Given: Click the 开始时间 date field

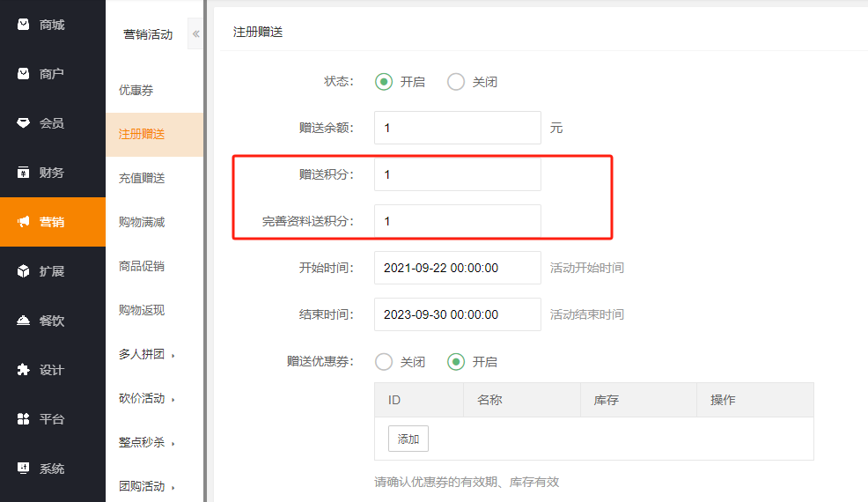Looking at the screenshot, I should tap(457, 268).
